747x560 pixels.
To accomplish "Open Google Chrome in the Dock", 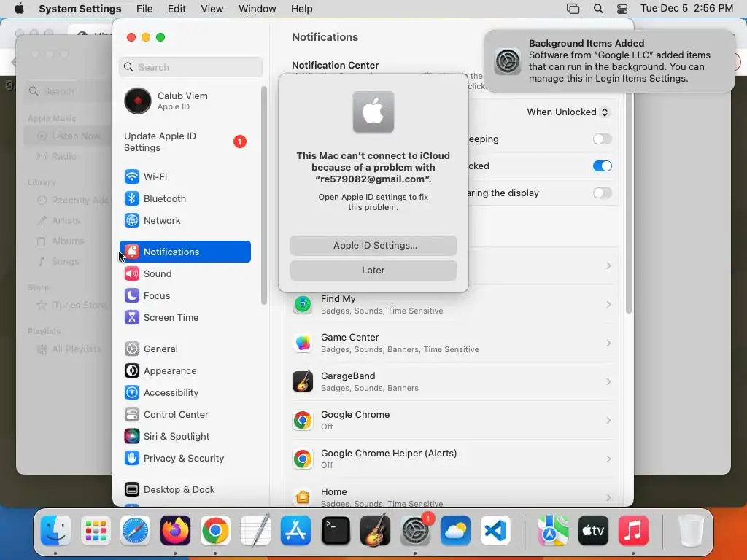I will click(x=215, y=531).
